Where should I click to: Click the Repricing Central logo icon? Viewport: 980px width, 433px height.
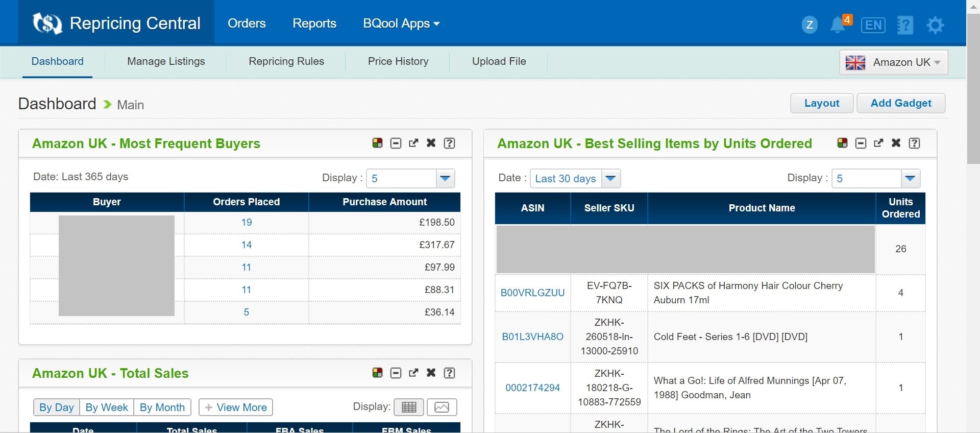click(x=47, y=23)
